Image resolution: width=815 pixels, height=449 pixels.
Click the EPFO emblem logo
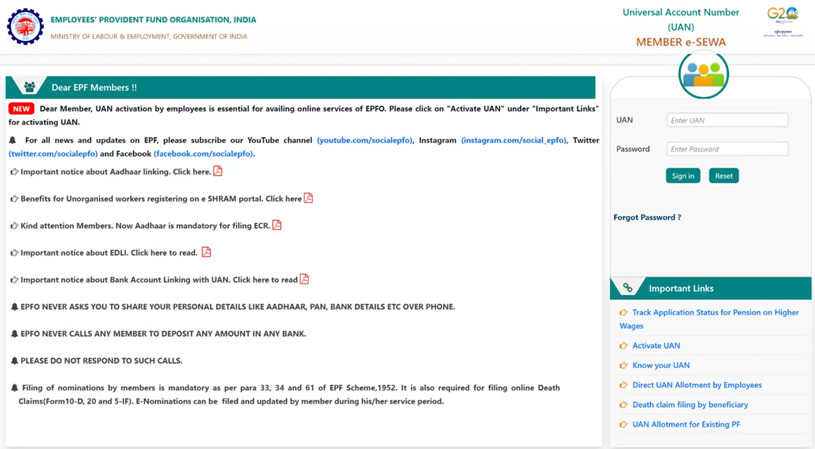coord(25,27)
